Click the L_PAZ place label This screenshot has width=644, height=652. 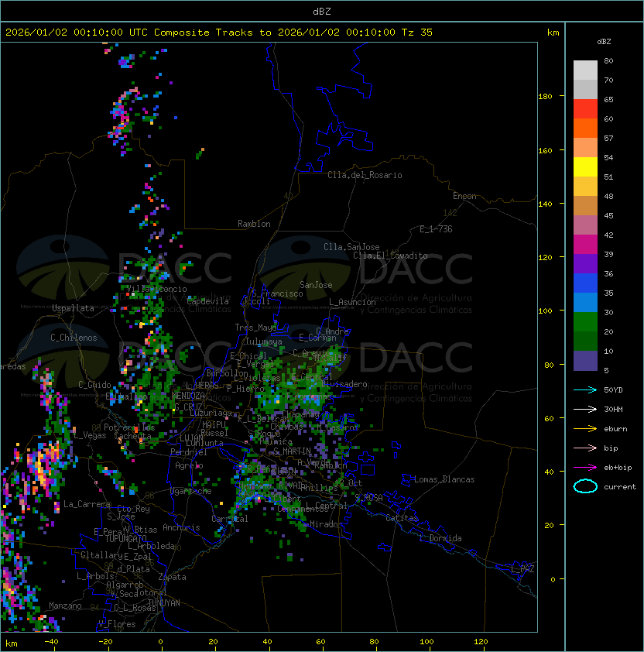click(x=522, y=569)
